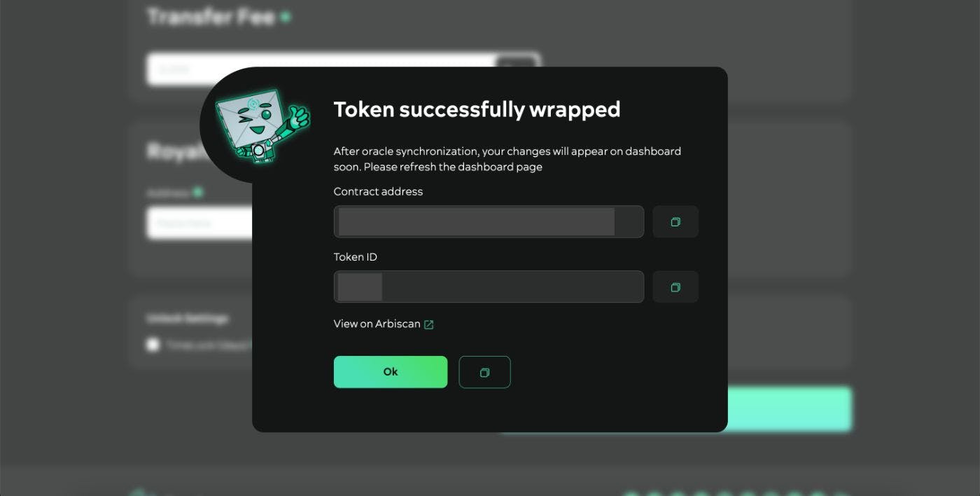
Task: Copy the Token ID value
Action: pyautogui.click(x=675, y=287)
